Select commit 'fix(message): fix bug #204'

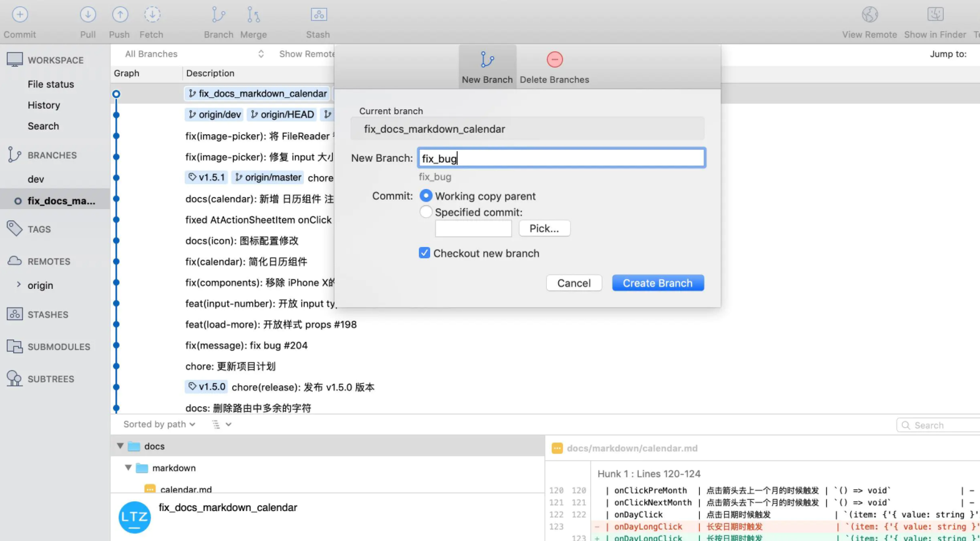pyautogui.click(x=247, y=346)
